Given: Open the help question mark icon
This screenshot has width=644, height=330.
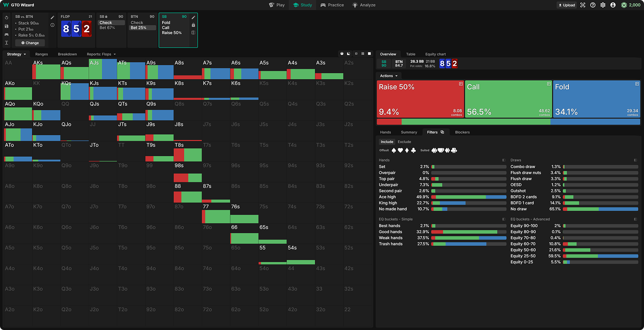Looking at the screenshot, I should tap(593, 5).
